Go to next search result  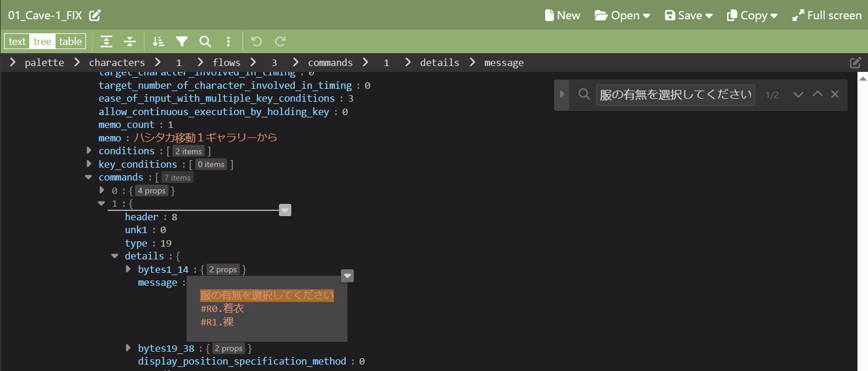(x=798, y=95)
